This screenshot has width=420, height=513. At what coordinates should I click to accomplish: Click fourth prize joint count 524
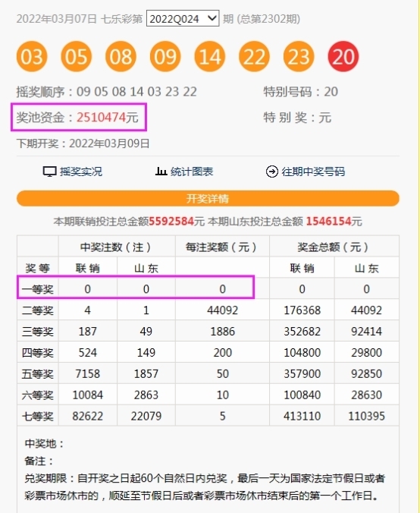click(88, 353)
